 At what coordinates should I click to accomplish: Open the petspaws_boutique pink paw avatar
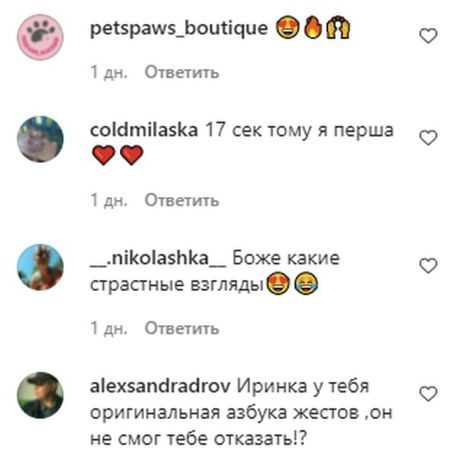tap(40, 37)
